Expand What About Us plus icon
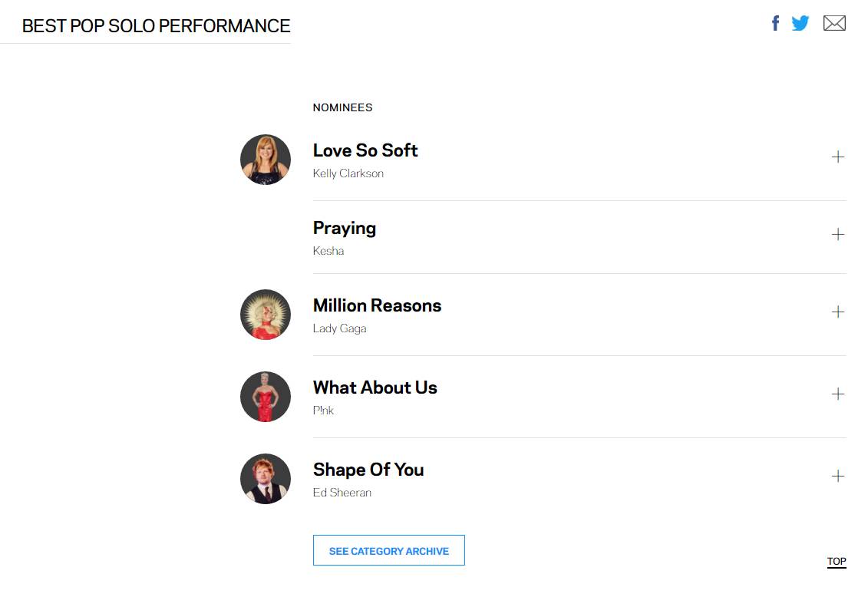The image size is (868, 597). pyautogui.click(x=837, y=394)
